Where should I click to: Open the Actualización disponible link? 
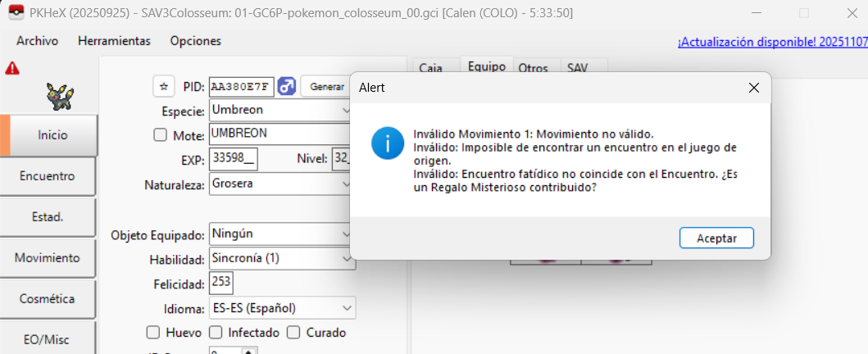point(771,42)
